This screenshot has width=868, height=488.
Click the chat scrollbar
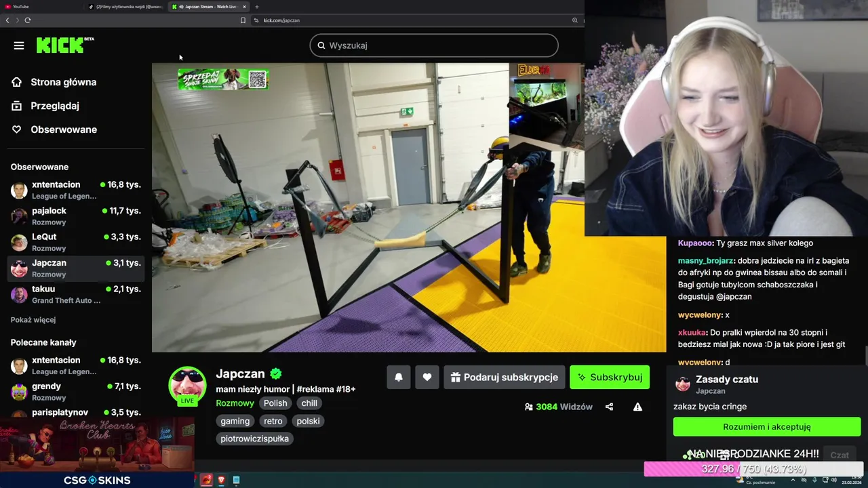pyautogui.click(x=865, y=356)
